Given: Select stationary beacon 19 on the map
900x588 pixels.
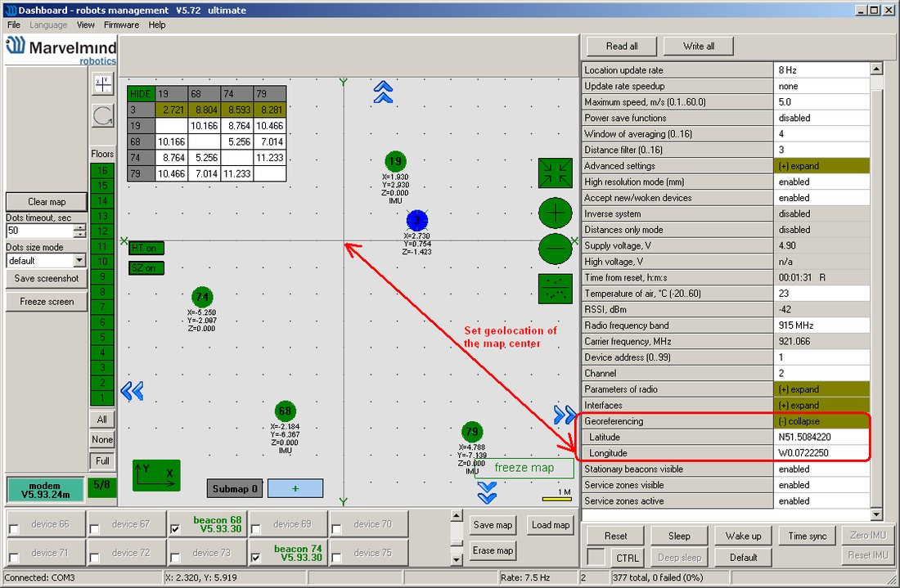Looking at the screenshot, I should coord(395,161).
